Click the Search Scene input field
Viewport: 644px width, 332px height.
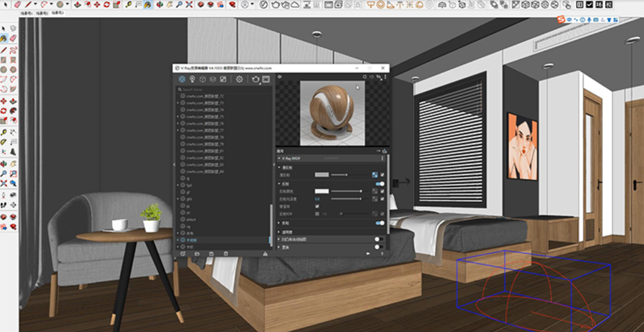[x=224, y=89]
